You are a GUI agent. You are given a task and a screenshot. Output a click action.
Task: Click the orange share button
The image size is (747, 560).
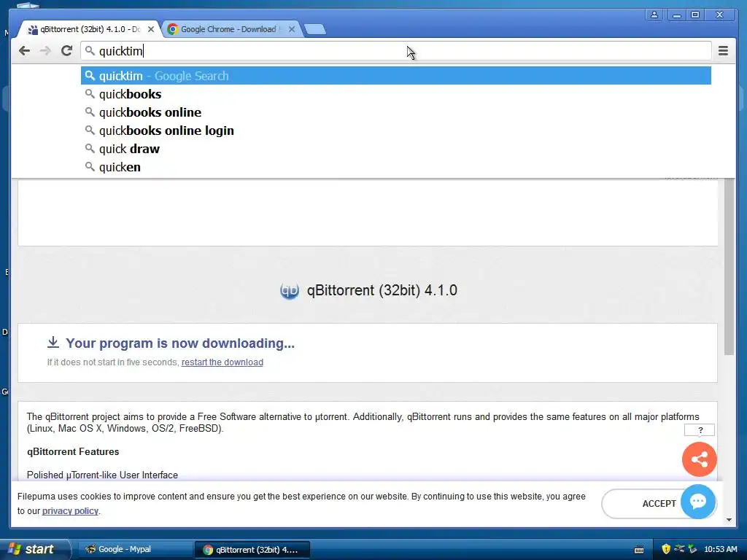(x=699, y=459)
